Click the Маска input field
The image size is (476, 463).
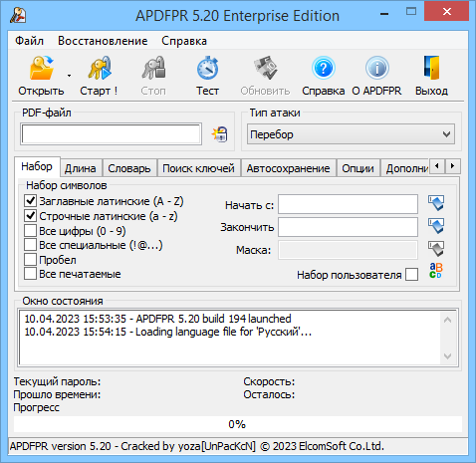(x=348, y=250)
